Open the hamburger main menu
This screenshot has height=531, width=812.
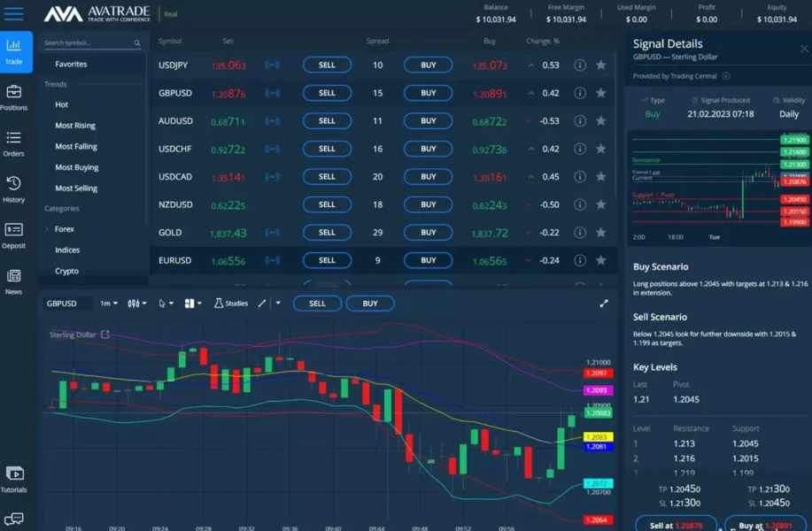click(x=13, y=14)
